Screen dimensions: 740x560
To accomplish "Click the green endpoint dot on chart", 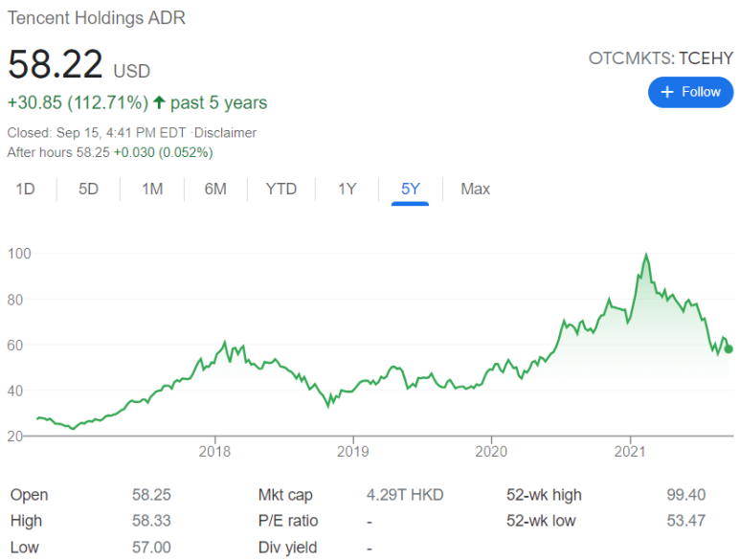I will point(729,349).
